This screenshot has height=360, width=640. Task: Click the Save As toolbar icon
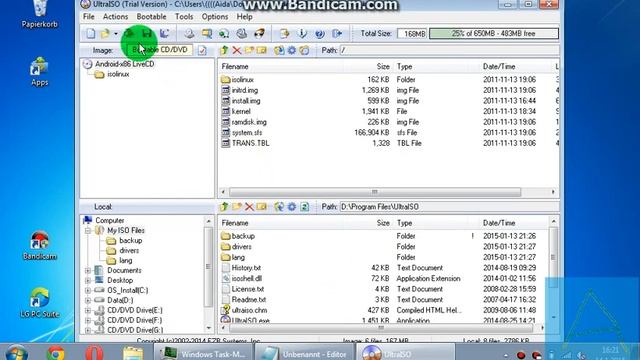click(x=164, y=33)
